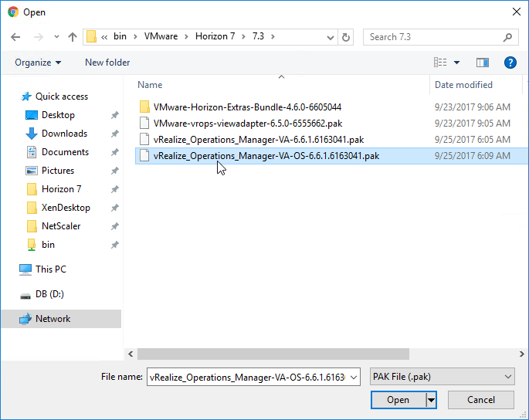Expand the address bar history dropdown
The height and width of the screenshot is (420, 529).
coord(331,38)
